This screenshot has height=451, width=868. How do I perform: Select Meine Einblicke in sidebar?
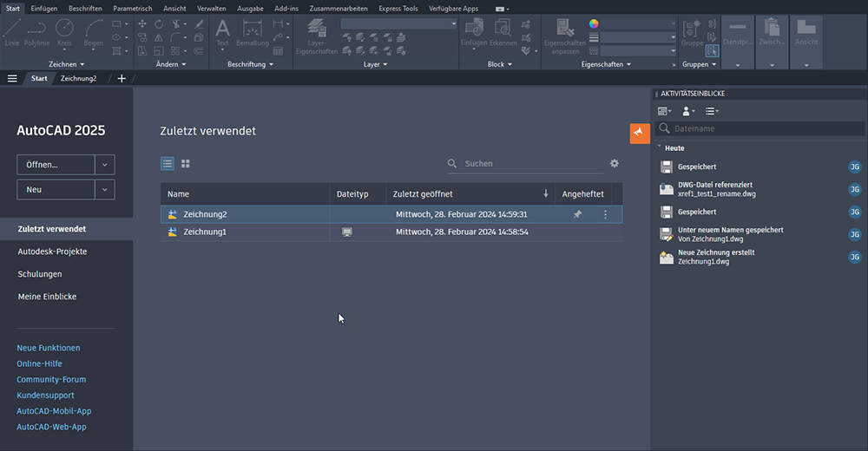click(47, 297)
